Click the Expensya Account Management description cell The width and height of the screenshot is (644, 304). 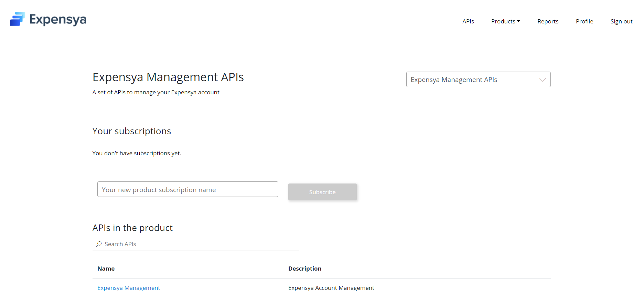click(x=331, y=288)
